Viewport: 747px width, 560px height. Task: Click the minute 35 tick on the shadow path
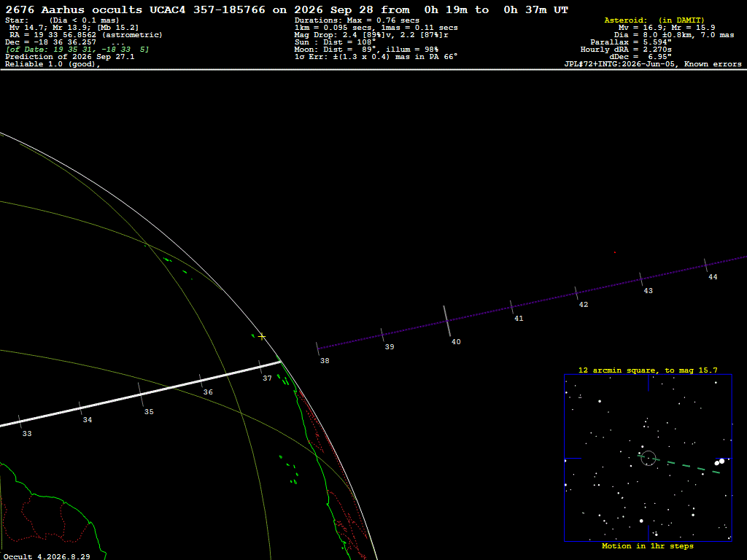click(141, 394)
